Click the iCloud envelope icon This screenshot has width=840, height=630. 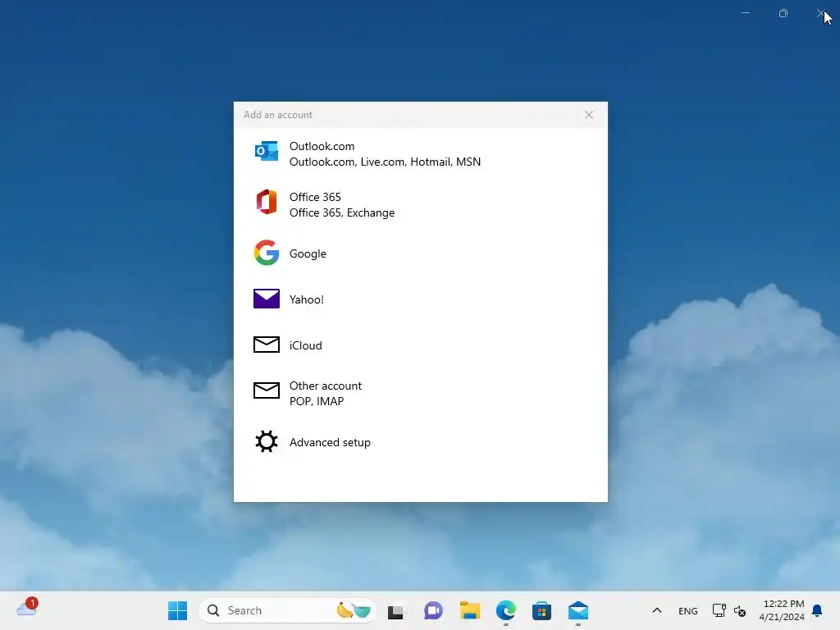pos(267,345)
